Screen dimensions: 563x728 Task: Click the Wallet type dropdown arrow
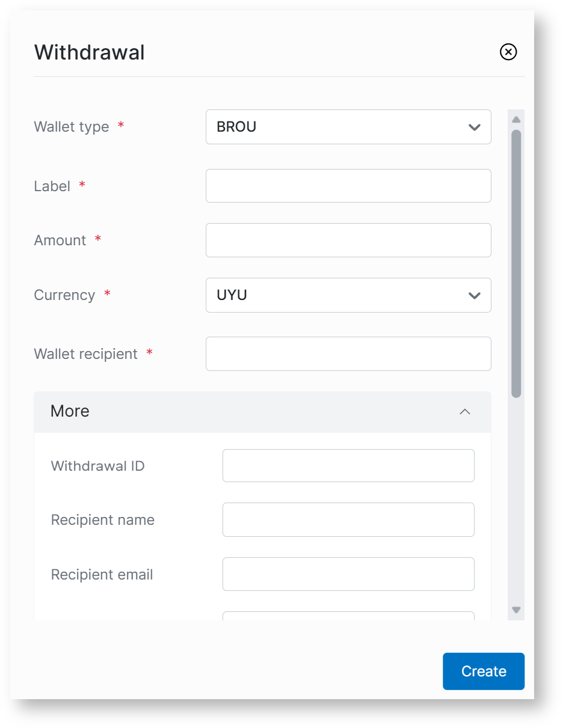click(474, 127)
